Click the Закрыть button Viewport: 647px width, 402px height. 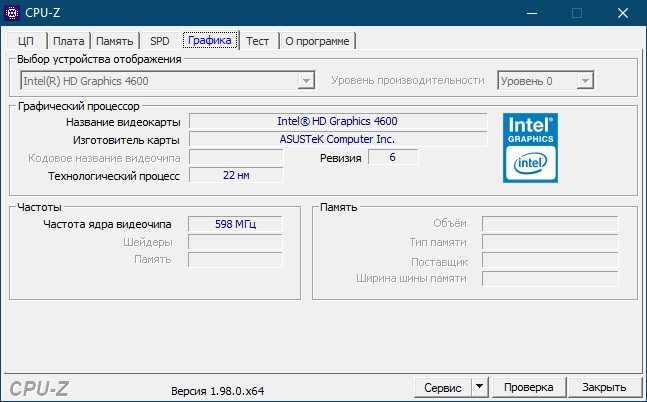604,387
